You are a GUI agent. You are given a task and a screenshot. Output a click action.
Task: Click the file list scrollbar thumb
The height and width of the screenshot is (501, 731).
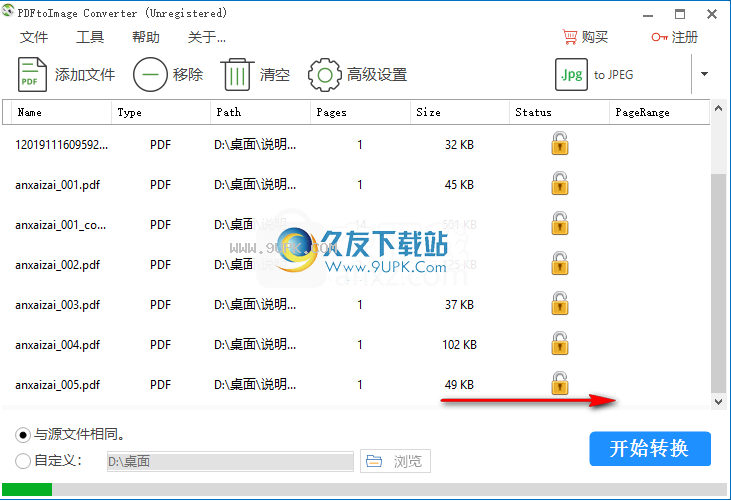(x=718, y=283)
